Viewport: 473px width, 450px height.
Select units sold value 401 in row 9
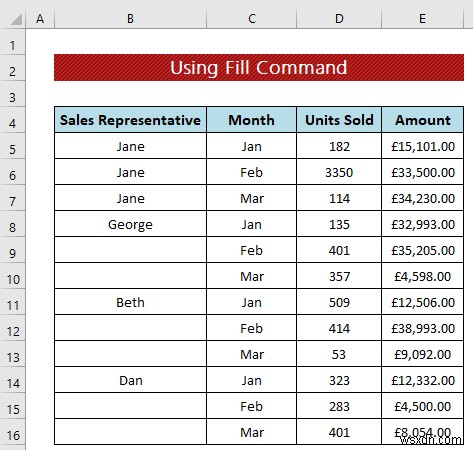click(339, 250)
